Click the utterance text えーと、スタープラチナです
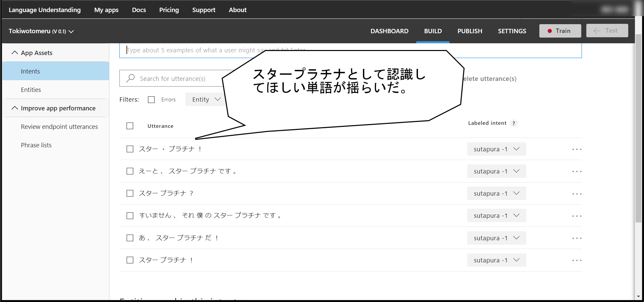Viewport: 644px width, 302px height. coord(188,171)
